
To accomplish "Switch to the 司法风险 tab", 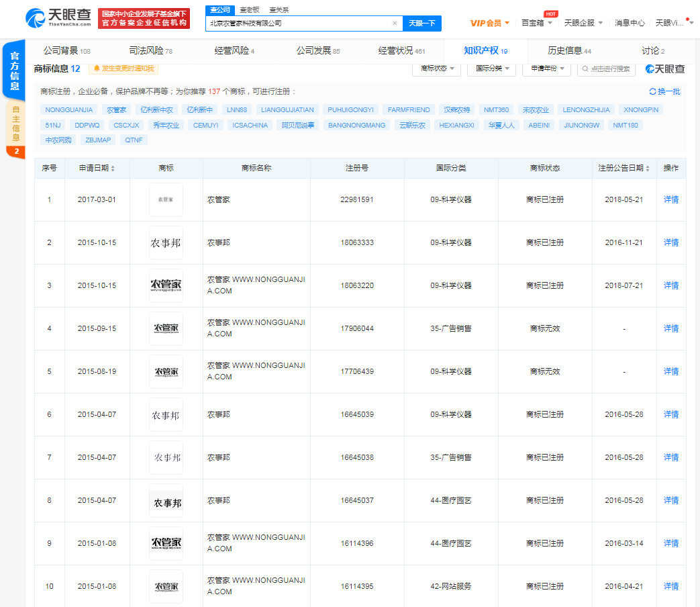I will (150, 51).
